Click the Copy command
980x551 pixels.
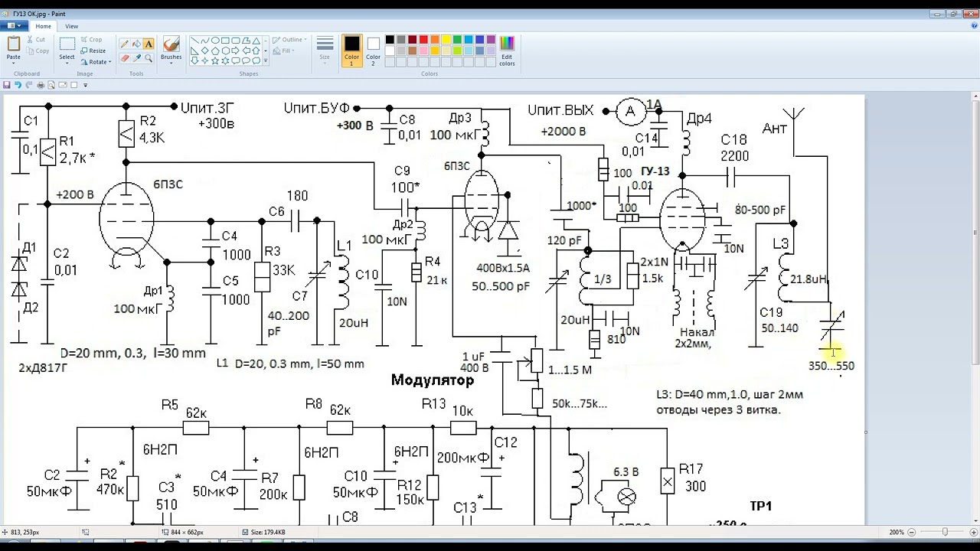click(x=37, y=51)
